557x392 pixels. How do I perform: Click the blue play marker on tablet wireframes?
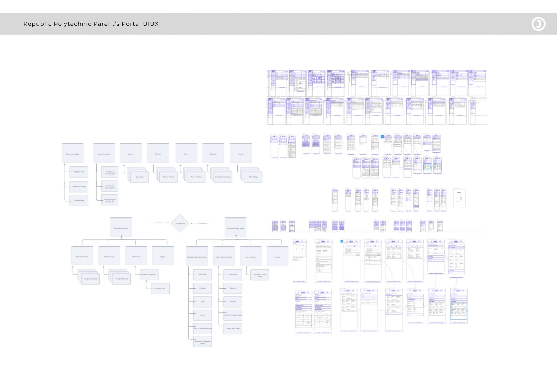[x=382, y=137]
